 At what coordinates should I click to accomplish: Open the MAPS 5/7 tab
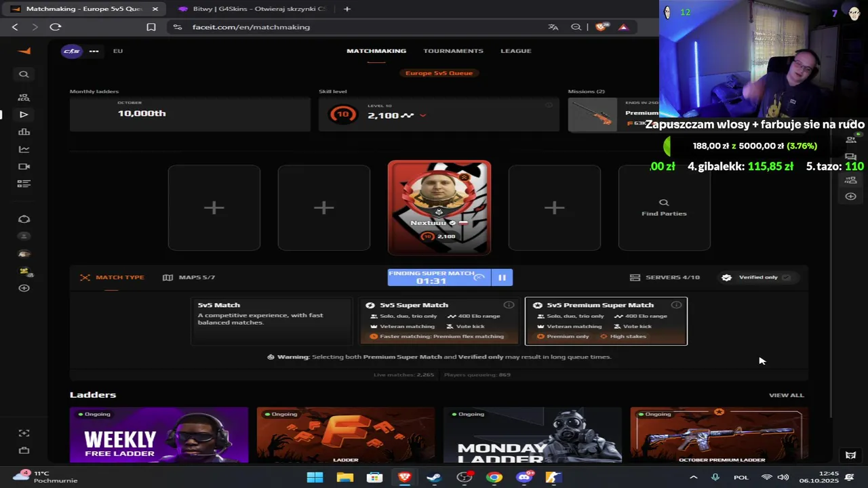(189, 277)
